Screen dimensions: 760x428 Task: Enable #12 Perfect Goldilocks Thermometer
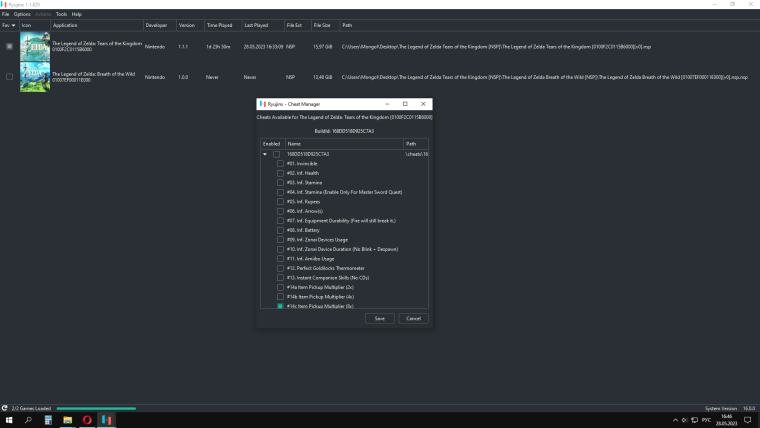[x=280, y=268]
